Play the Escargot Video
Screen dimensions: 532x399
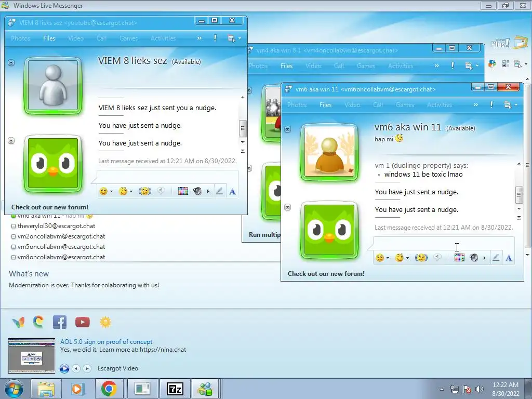[64, 368]
